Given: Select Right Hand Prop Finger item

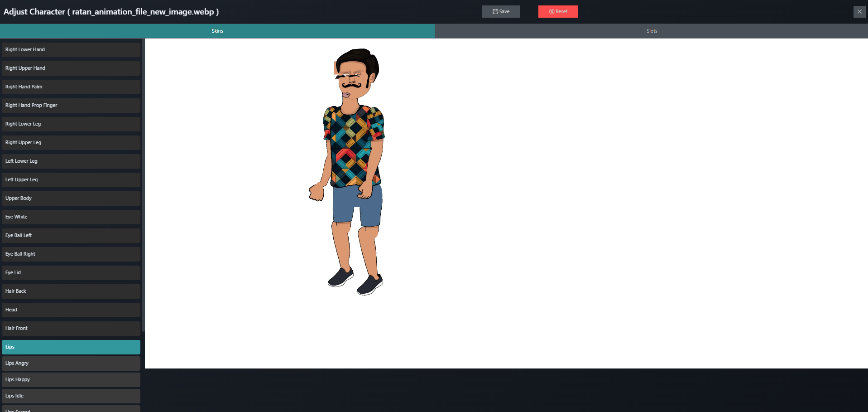Looking at the screenshot, I should (x=71, y=106).
